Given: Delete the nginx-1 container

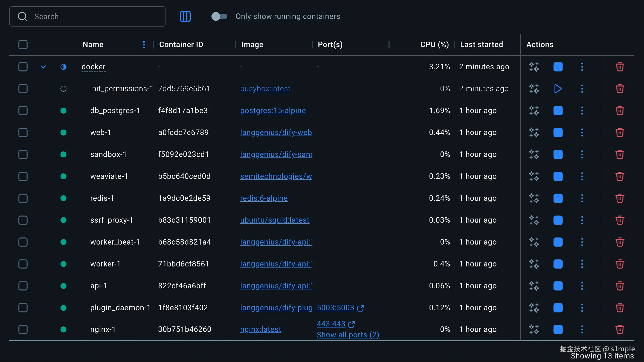Looking at the screenshot, I should pos(620,329).
